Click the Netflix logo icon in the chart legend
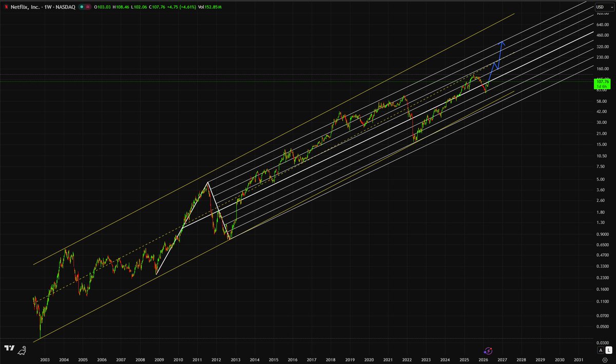This screenshot has width=616, height=364. click(6, 7)
